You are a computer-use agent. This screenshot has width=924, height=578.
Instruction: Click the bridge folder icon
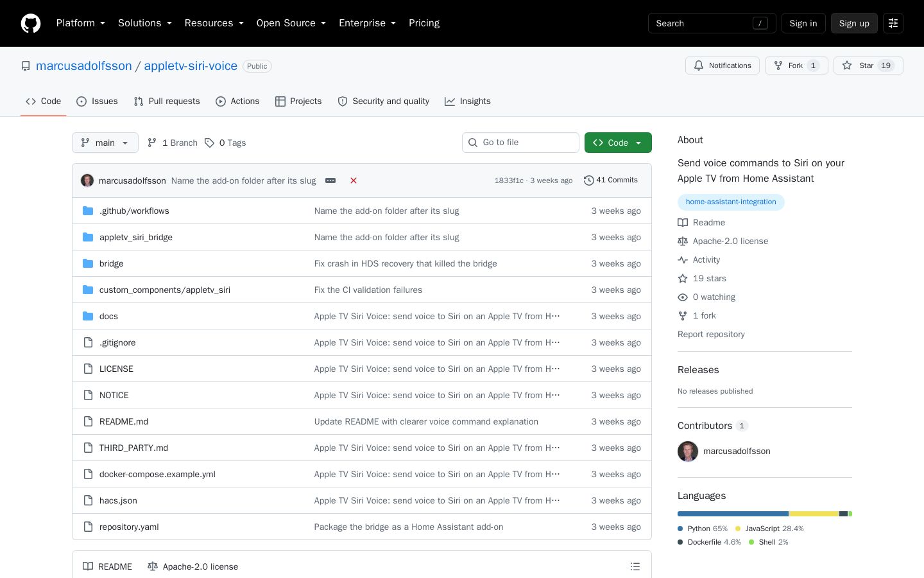click(88, 263)
